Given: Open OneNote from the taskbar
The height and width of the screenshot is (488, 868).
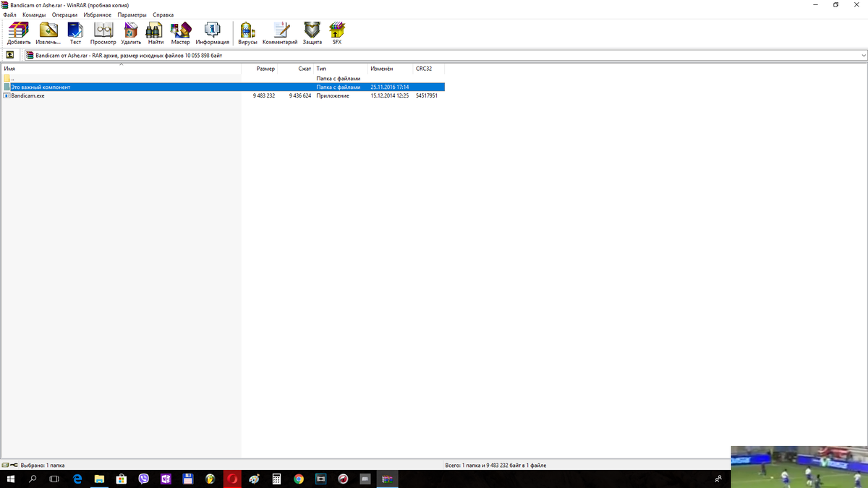Looking at the screenshot, I should [166, 479].
